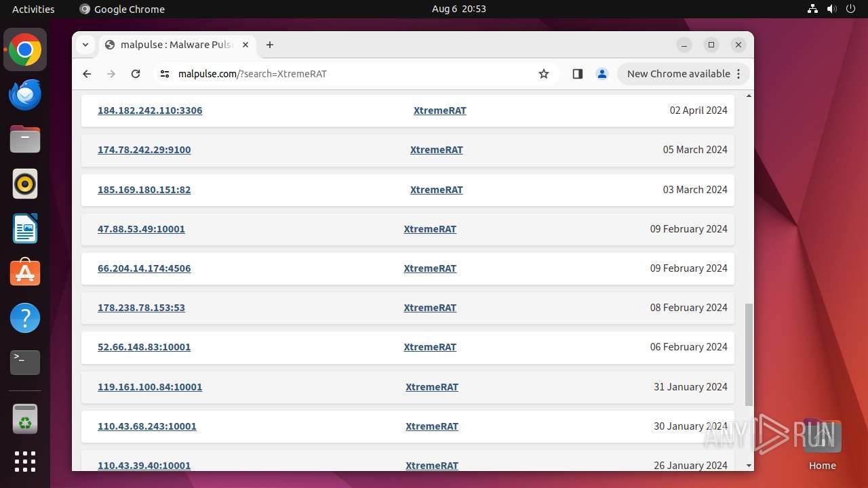Open link 174.78.242.29:9100
The height and width of the screenshot is (488, 868).
tap(144, 150)
